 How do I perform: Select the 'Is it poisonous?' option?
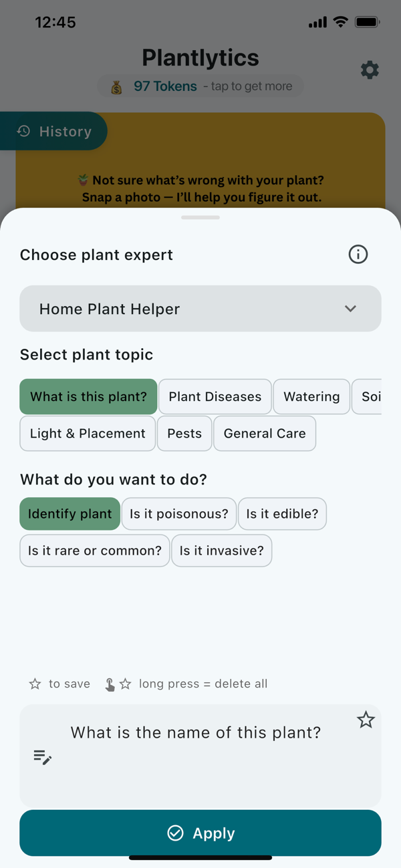pyautogui.click(x=179, y=514)
